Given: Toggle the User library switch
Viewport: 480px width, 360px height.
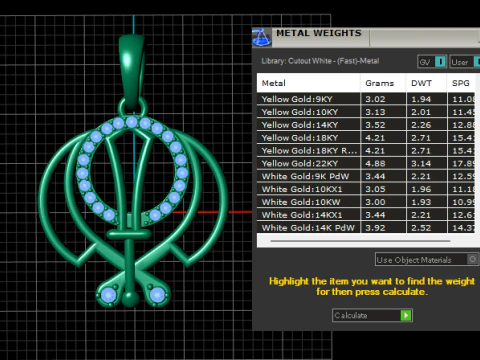Looking at the screenshot, I should click(465, 62).
